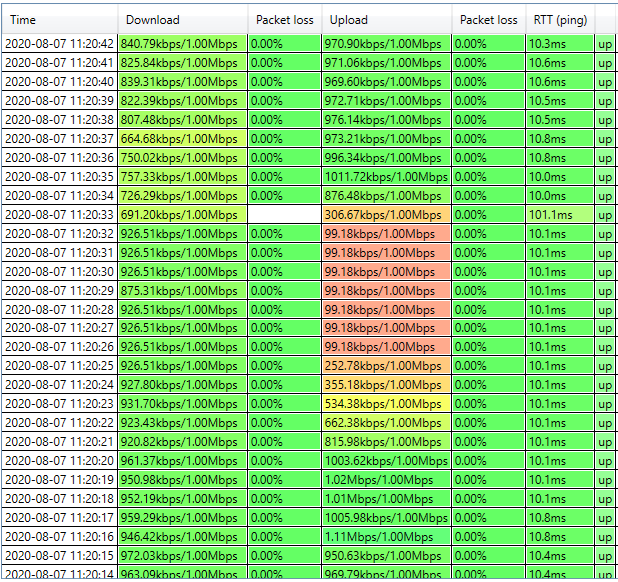The image size is (618, 582).
Task: Click the 306.67kbps upload cell
Action: pyautogui.click(x=385, y=214)
